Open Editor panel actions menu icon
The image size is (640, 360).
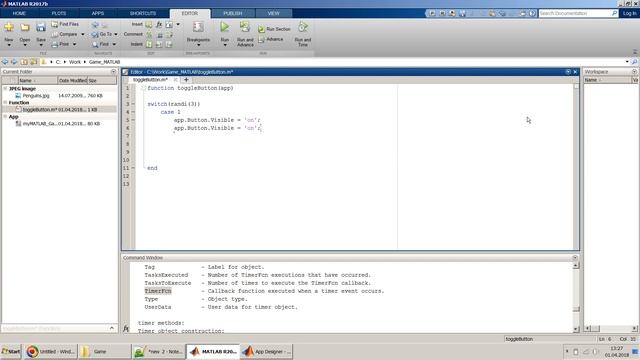(568, 72)
